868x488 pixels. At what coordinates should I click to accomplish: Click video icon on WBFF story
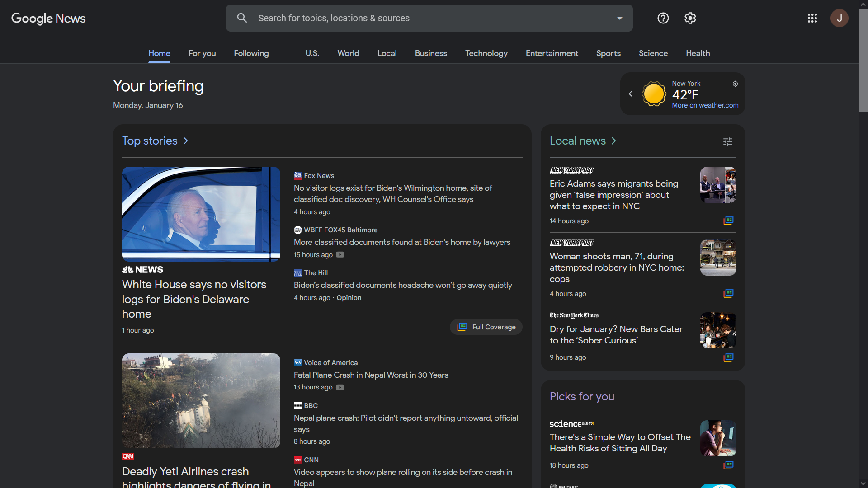click(340, 255)
